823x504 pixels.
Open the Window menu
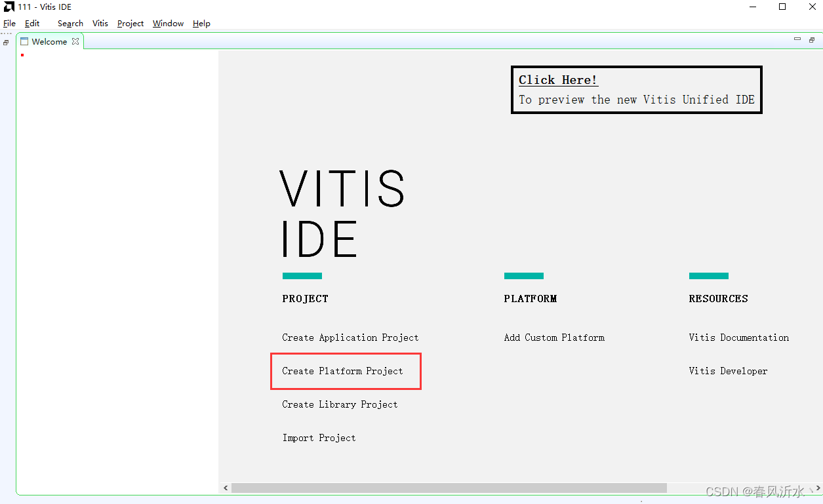168,24
